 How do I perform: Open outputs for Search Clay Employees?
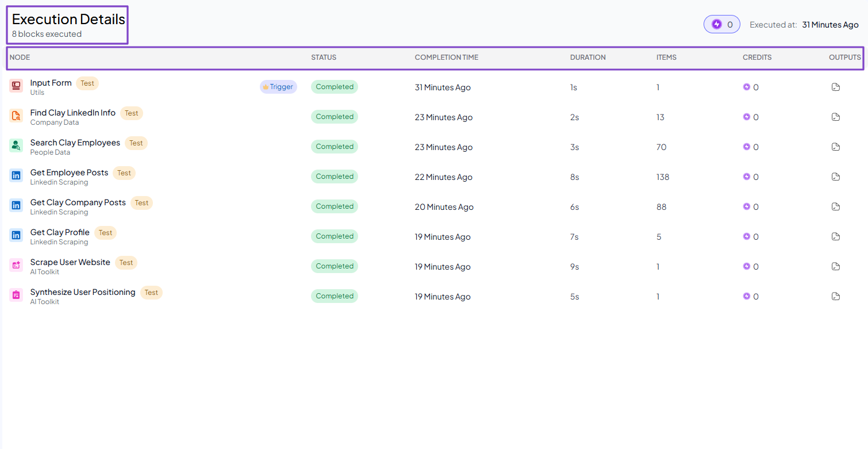coord(836,147)
